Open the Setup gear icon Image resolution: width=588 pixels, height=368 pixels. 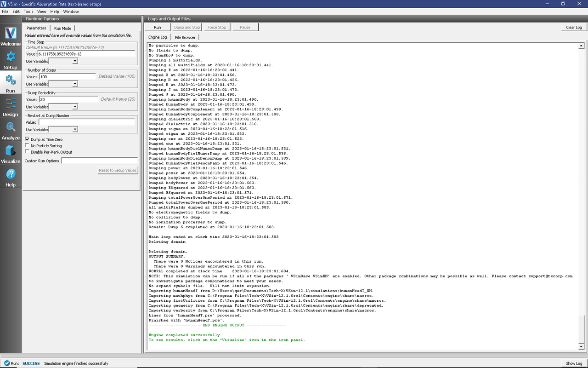tap(11, 57)
